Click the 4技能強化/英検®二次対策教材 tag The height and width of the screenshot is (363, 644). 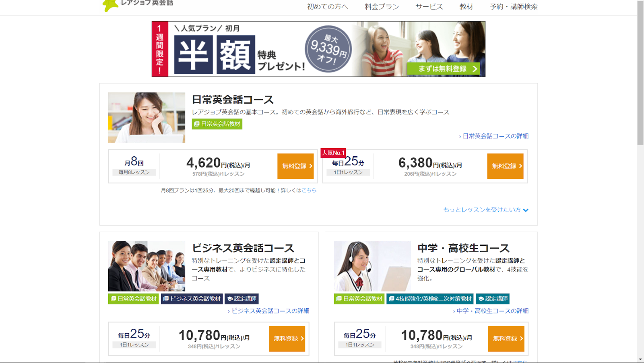(x=430, y=299)
